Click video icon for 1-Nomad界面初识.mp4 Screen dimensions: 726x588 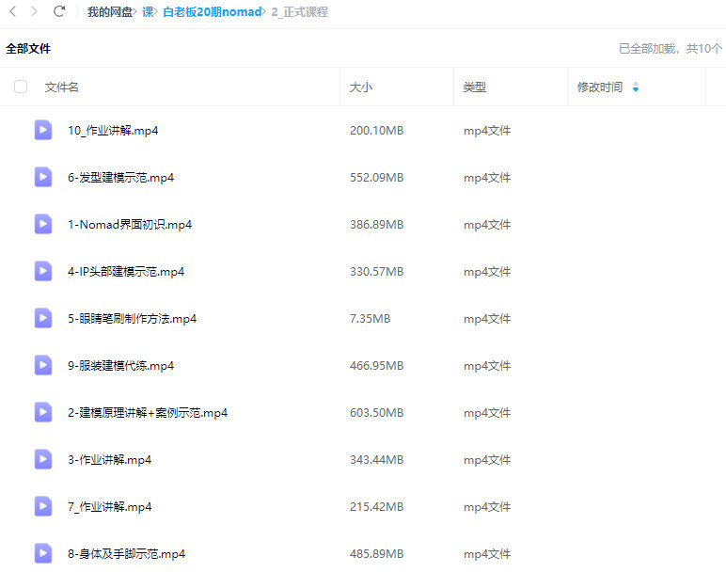[43, 224]
